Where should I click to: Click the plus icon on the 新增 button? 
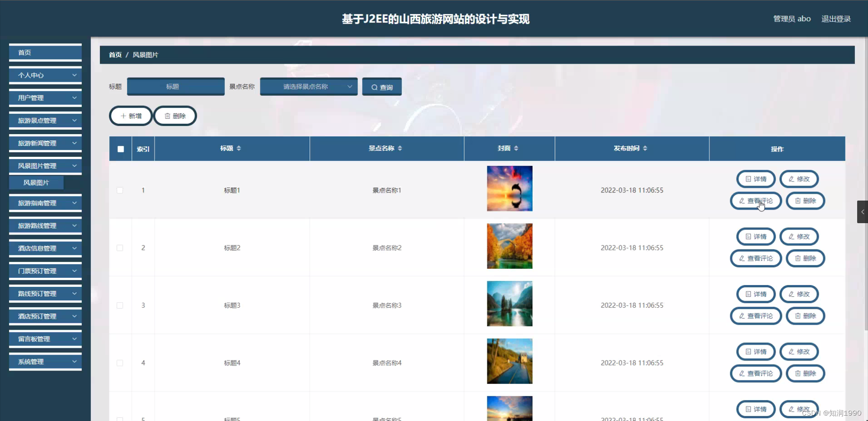[123, 116]
